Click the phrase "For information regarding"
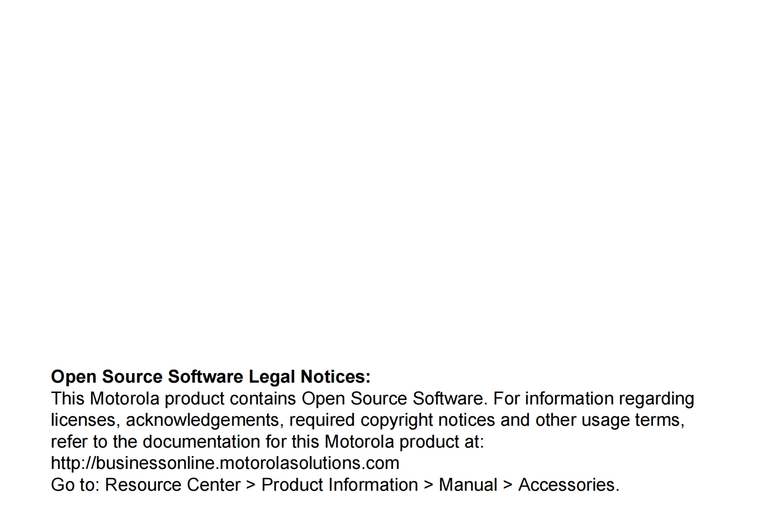 tap(593, 399)
